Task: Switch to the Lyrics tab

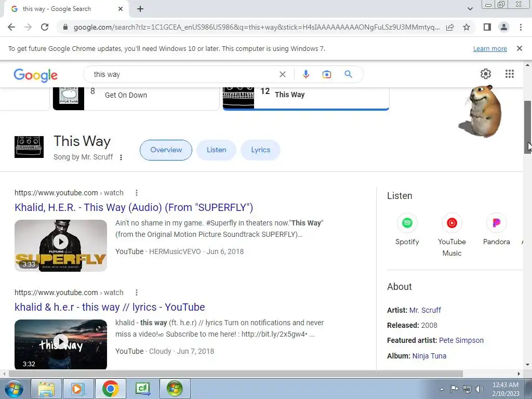Action: click(261, 150)
